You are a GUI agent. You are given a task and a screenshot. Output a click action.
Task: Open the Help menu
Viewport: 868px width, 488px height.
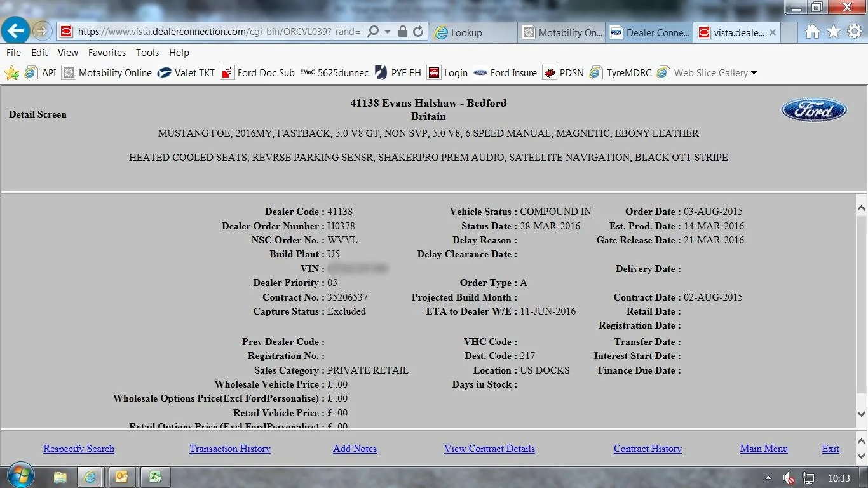[x=179, y=53]
